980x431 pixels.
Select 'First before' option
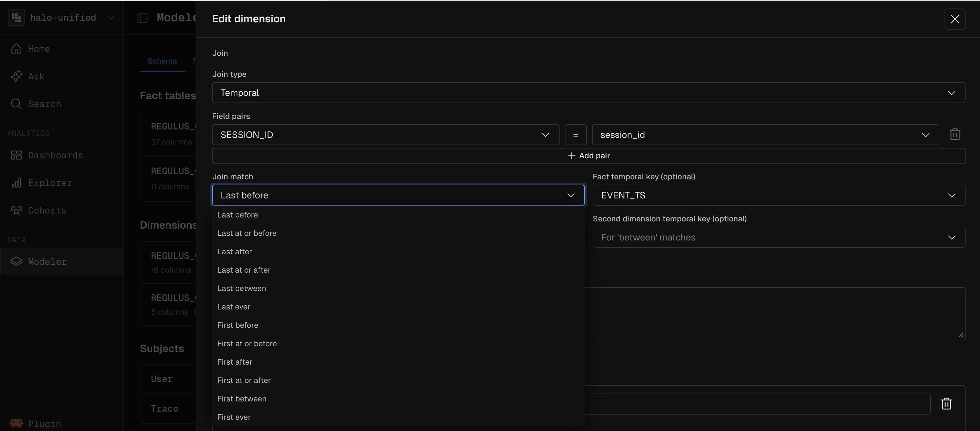[398, 325]
